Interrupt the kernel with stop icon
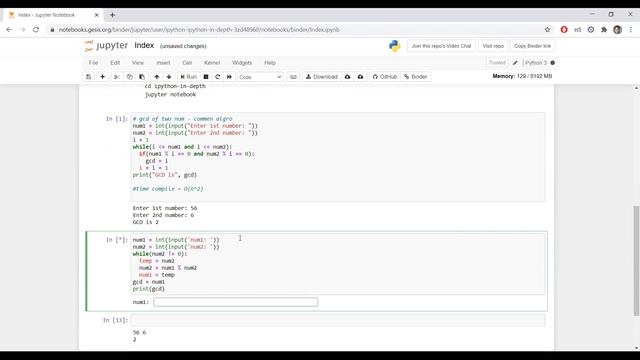This screenshot has width=640, height=360. coord(206,77)
